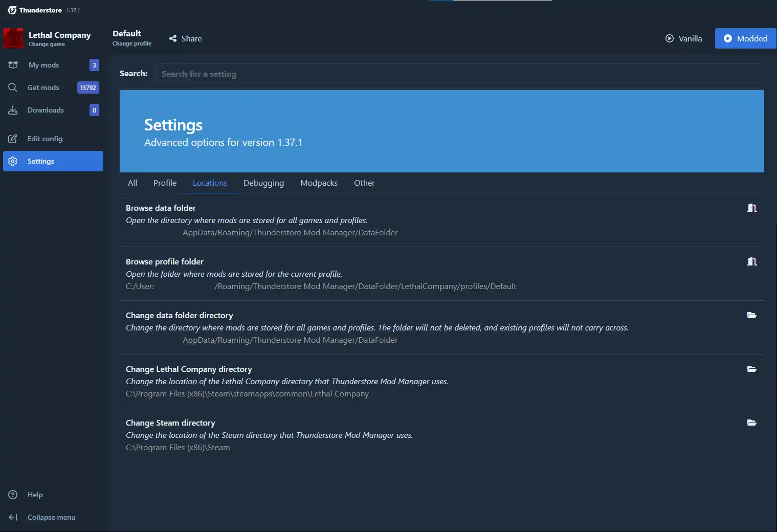Open folder icon for Change data folder directory
Image resolution: width=777 pixels, height=532 pixels.
click(751, 315)
